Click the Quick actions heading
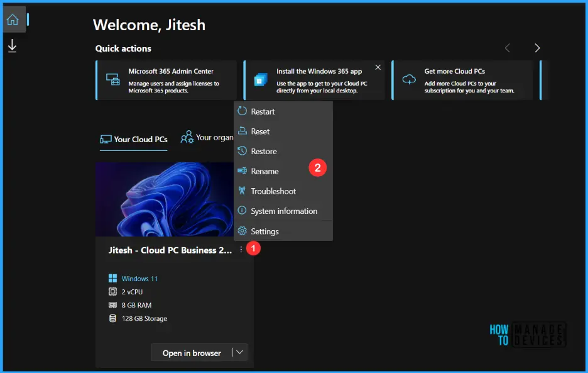 (x=123, y=48)
